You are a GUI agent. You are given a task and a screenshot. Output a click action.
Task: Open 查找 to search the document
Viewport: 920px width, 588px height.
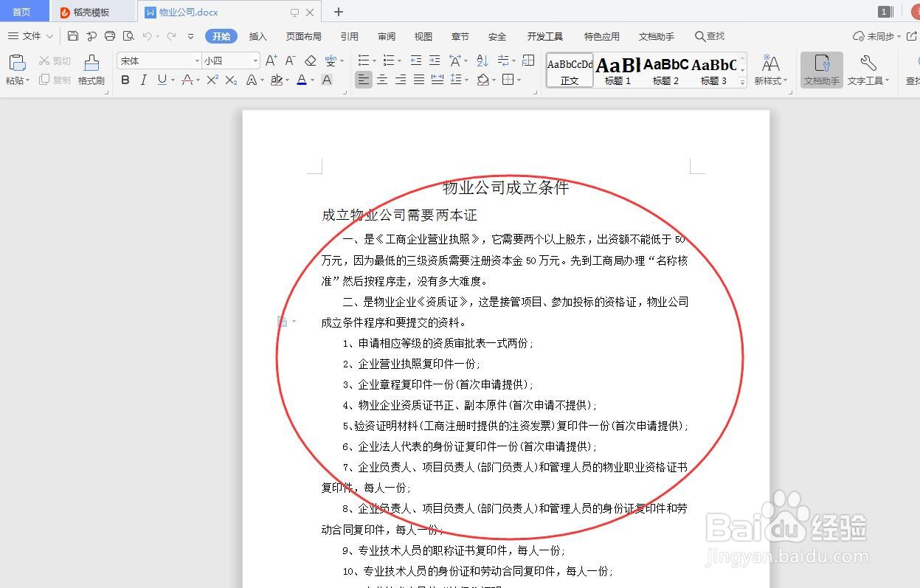[709, 35]
